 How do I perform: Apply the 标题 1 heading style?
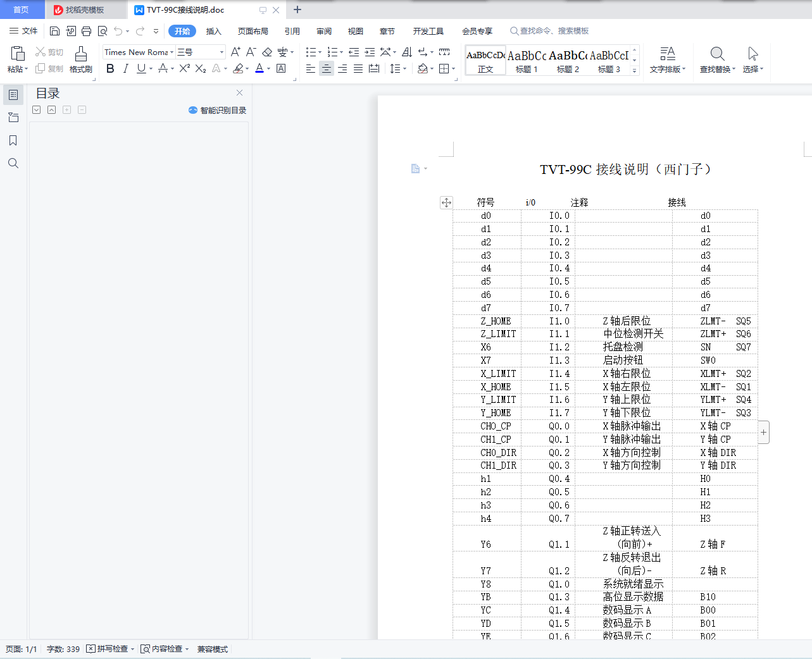527,61
